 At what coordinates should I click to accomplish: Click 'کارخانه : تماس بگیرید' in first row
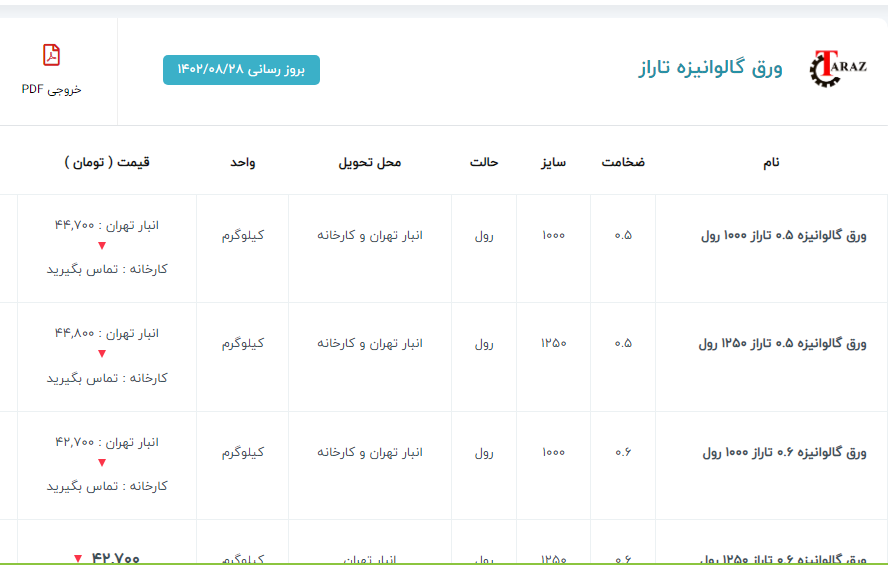(x=107, y=269)
